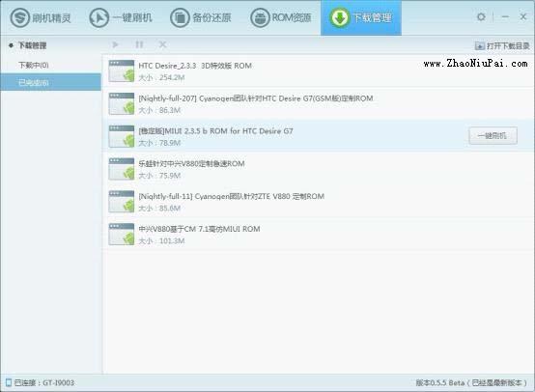
Task: Go to the ROM资源 tab
Action: click(x=281, y=17)
